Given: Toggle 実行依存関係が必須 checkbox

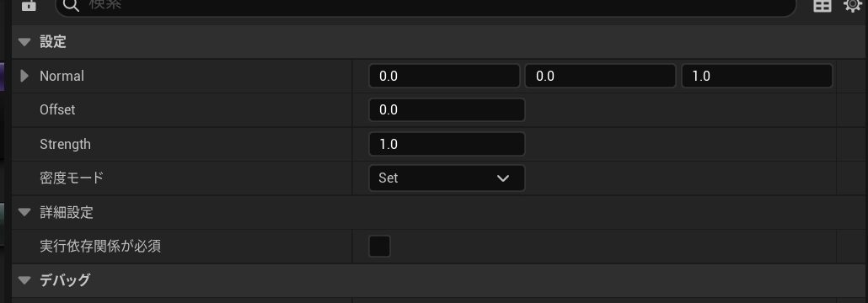Looking at the screenshot, I should coord(380,246).
